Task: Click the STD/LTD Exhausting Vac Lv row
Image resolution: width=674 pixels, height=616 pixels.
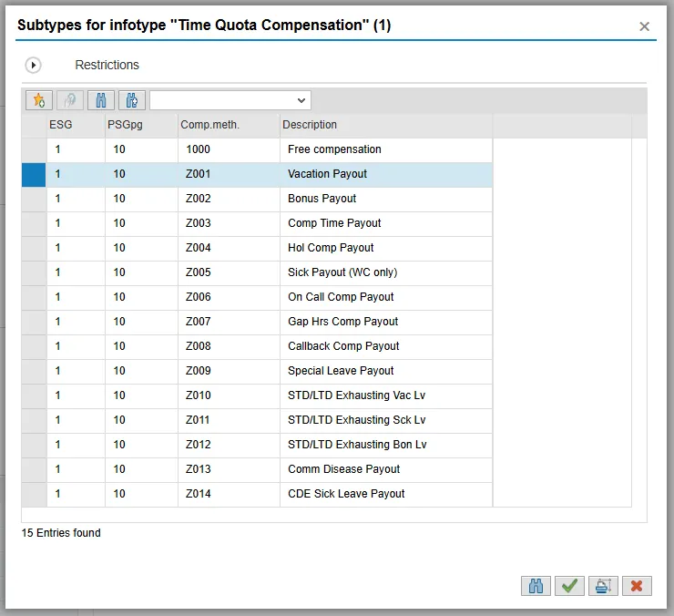Action: (356, 395)
